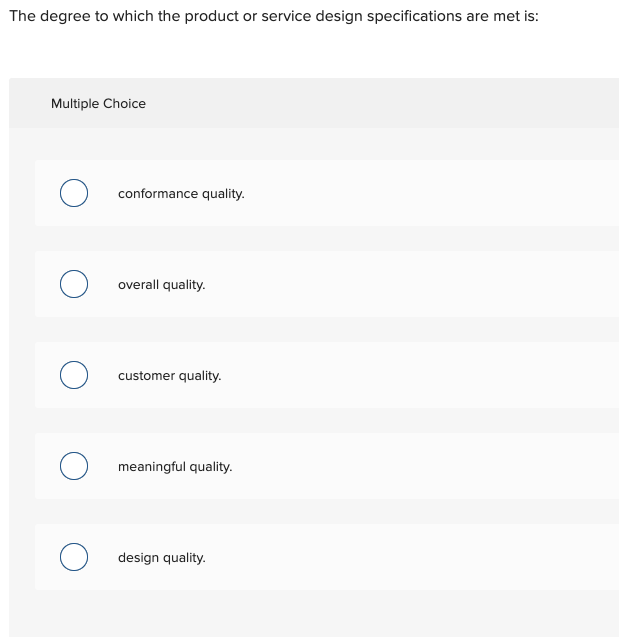Click the 'design quality.' answer text
This screenshot has height=637, width=619.
(x=161, y=558)
